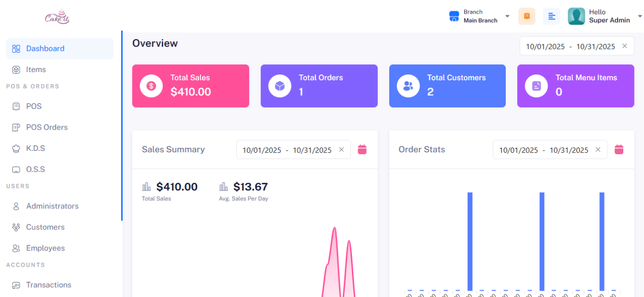Click the Total Customers people icon

[408, 86]
